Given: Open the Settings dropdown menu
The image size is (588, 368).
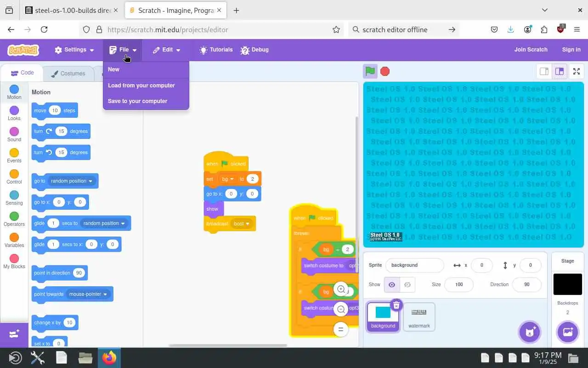Looking at the screenshot, I should point(74,50).
